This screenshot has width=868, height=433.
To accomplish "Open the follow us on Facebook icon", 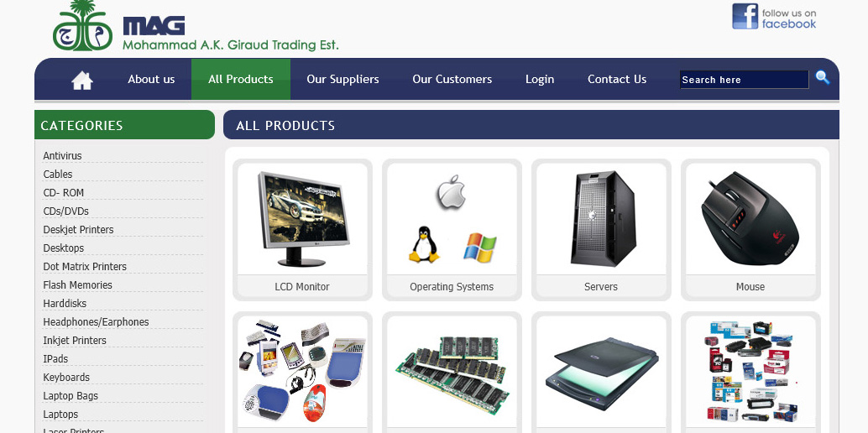I will [x=773, y=17].
